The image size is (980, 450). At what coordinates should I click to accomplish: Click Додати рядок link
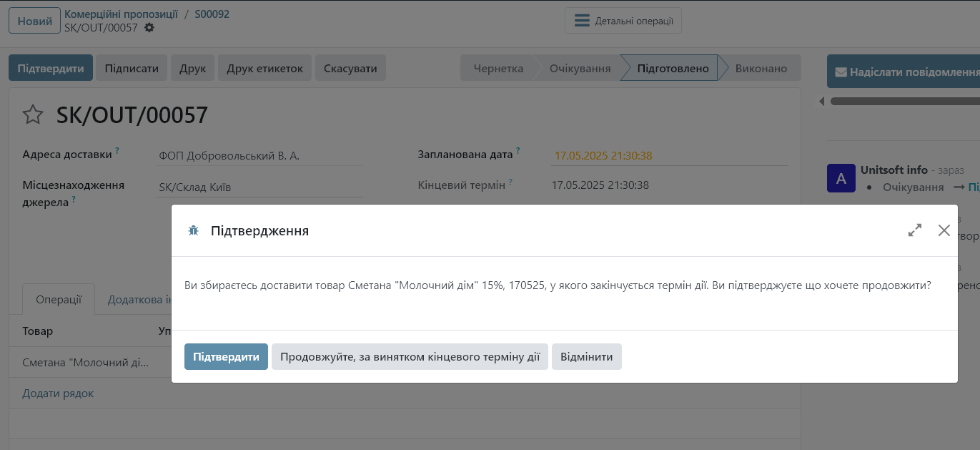58,393
